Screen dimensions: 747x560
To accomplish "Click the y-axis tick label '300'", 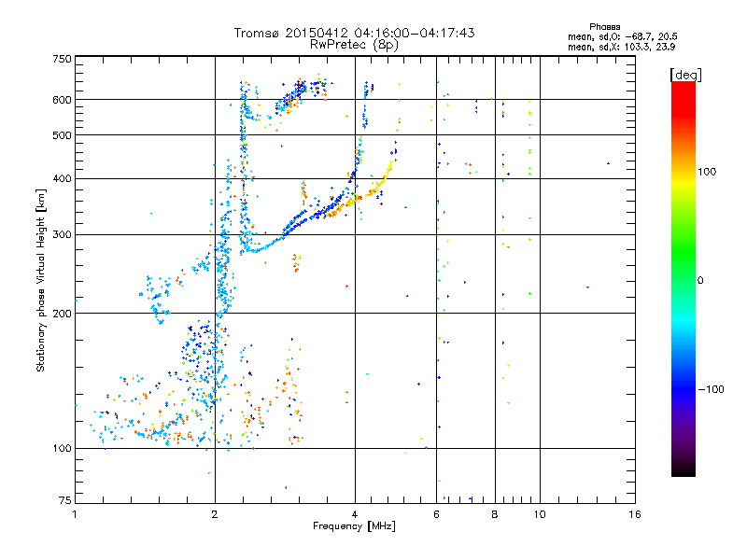I will click(62, 234).
